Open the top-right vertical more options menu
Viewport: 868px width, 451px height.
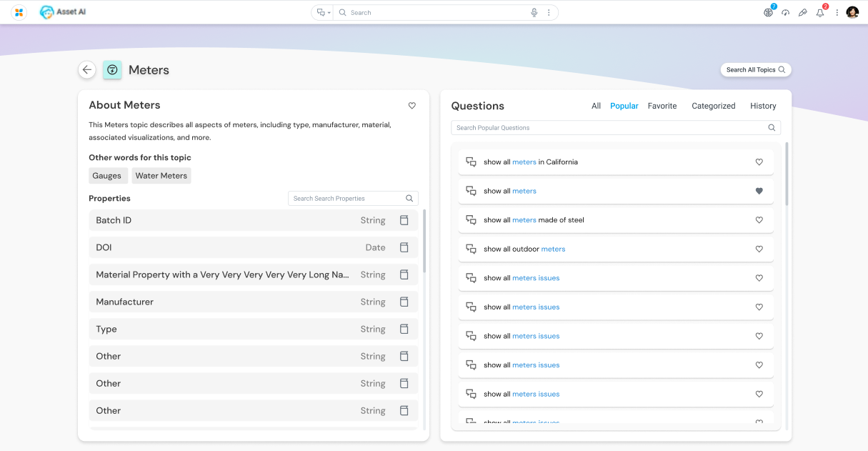(x=837, y=13)
